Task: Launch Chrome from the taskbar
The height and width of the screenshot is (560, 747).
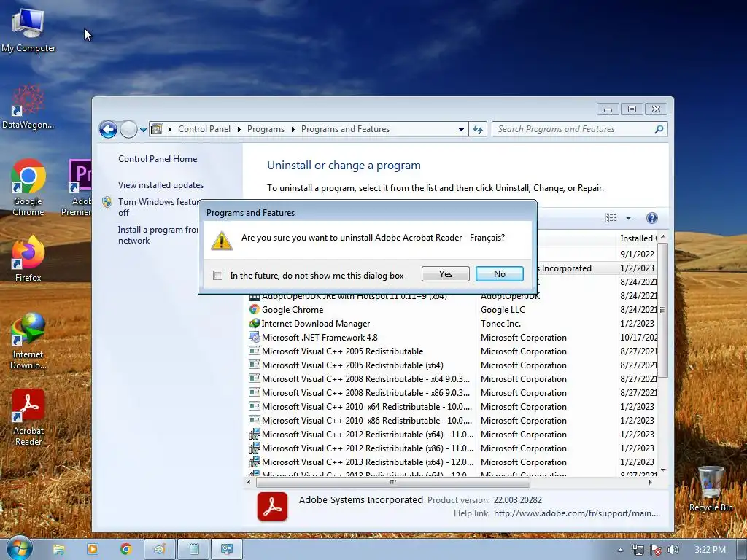Action: pos(125,550)
